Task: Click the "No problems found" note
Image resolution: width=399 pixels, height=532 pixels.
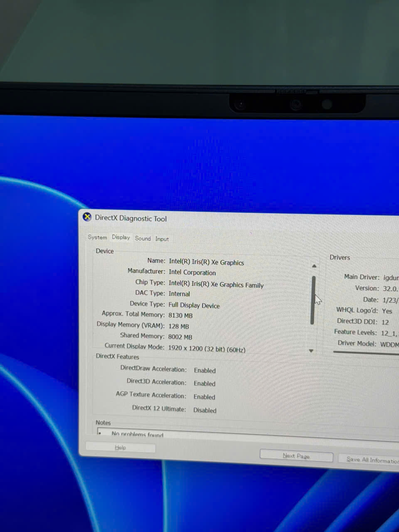Action: (138, 434)
